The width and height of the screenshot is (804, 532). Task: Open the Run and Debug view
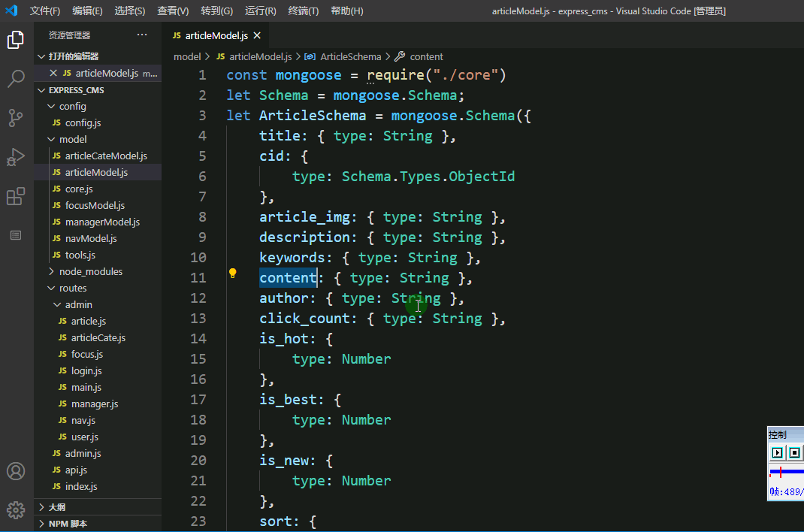click(x=16, y=157)
